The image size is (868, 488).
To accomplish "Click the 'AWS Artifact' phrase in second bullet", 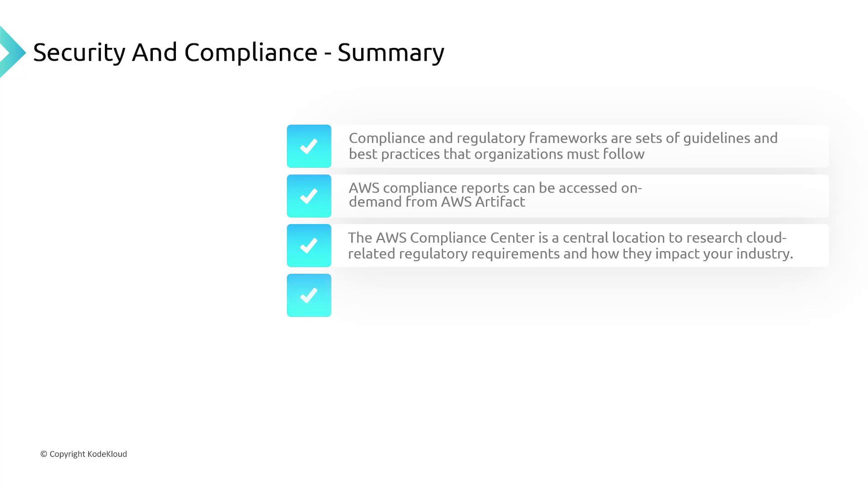I will click(x=482, y=202).
